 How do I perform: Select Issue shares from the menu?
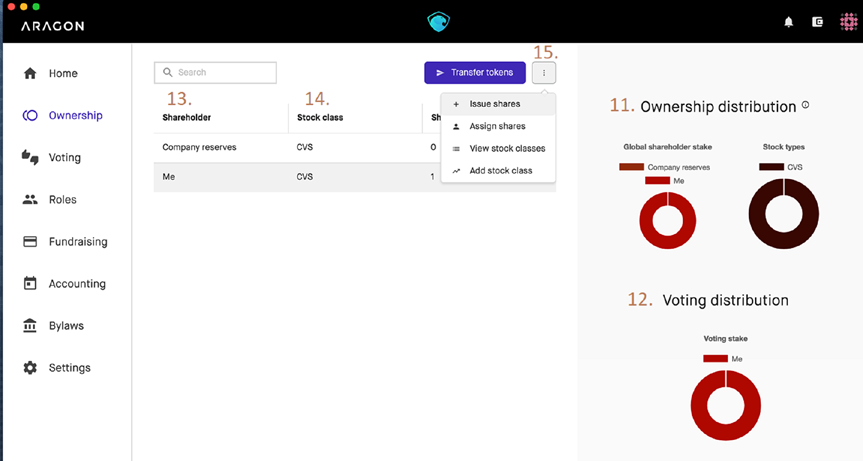click(495, 104)
